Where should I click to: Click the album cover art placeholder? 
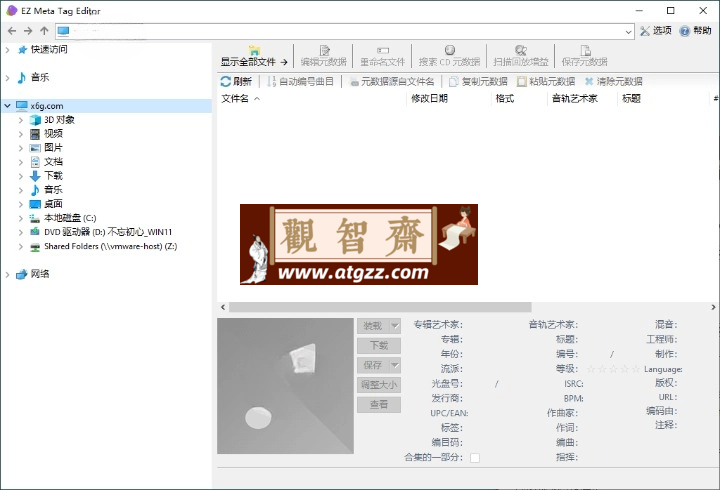coord(285,386)
